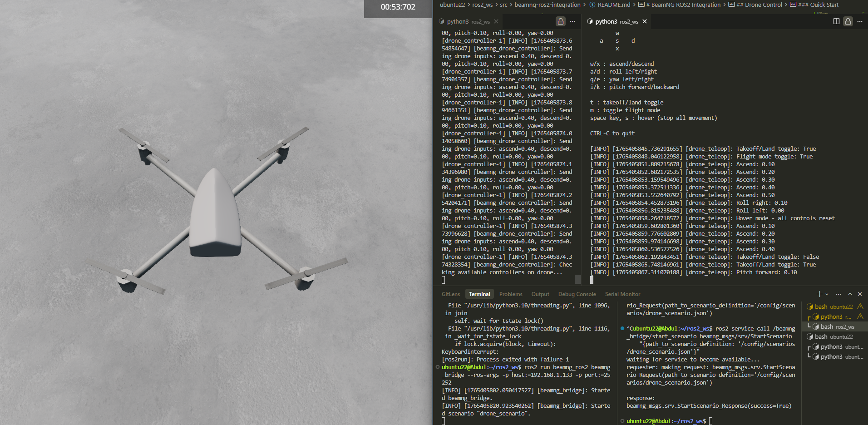This screenshot has height=425, width=868.
Task: Toggle lock on left editor group
Action: point(561,21)
